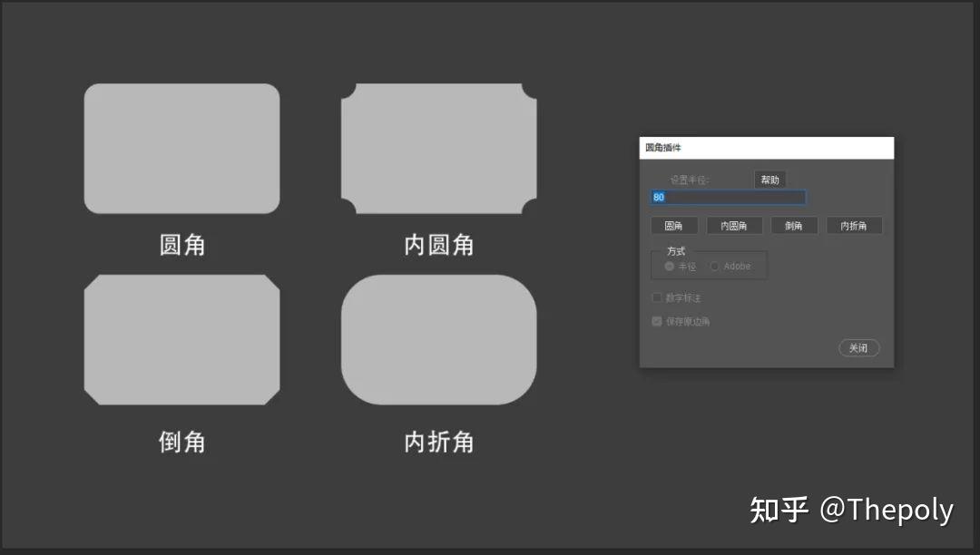980x555 pixels.
Task: Select the inverted corner shape labeled 内圆角
Action: pos(438,148)
